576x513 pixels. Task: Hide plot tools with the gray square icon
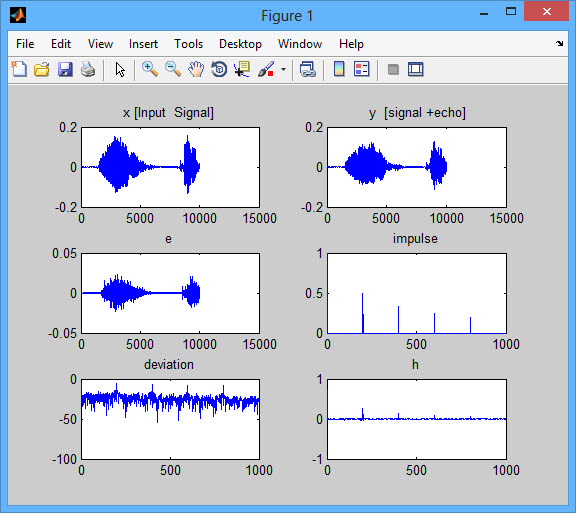click(393, 69)
